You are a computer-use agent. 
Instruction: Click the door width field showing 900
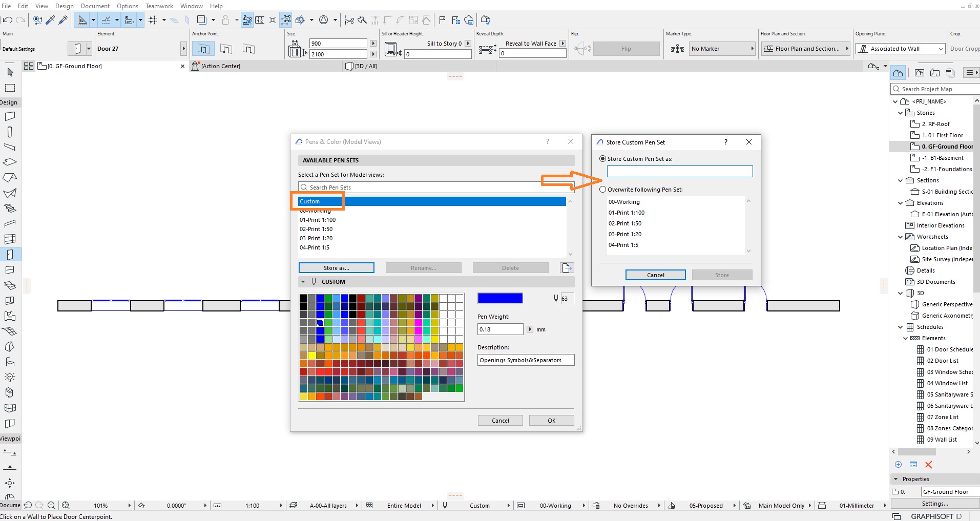point(338,44)
